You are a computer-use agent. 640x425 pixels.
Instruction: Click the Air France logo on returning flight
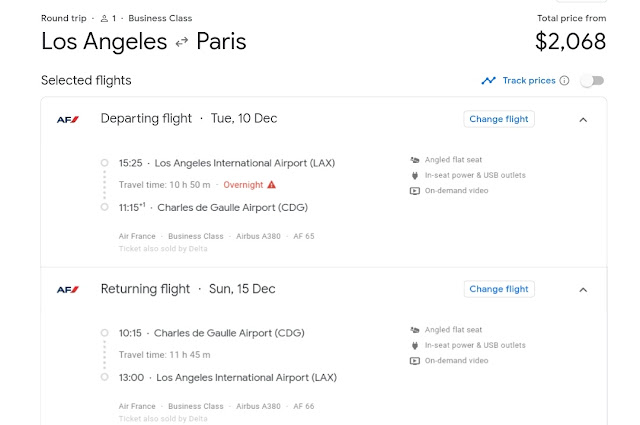[x=67, y=290]
